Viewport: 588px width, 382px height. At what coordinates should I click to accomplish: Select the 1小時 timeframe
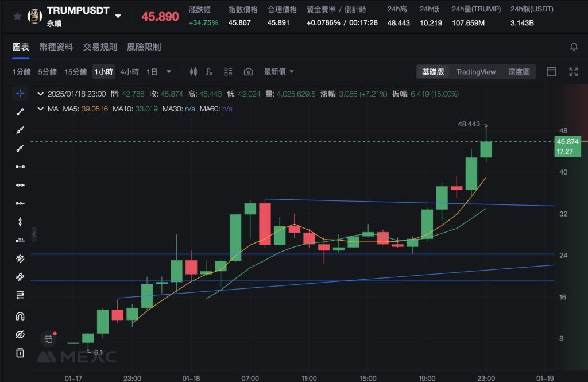click(103, 72)
